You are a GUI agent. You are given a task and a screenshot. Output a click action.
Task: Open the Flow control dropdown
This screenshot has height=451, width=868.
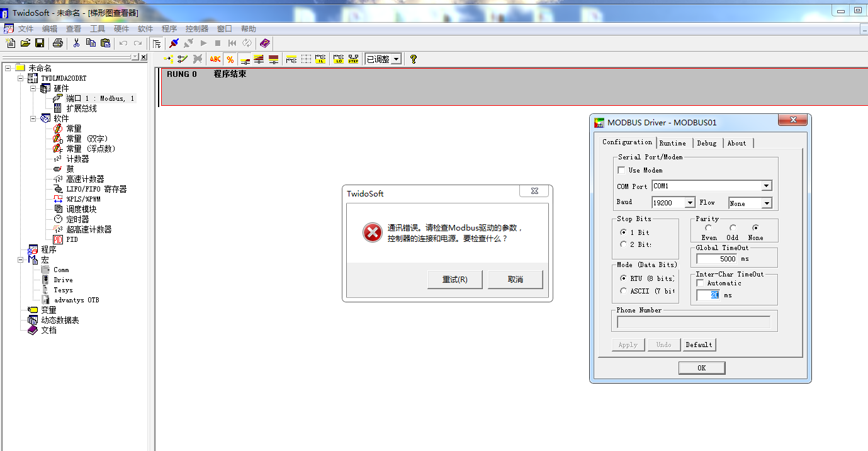(766, 203)
